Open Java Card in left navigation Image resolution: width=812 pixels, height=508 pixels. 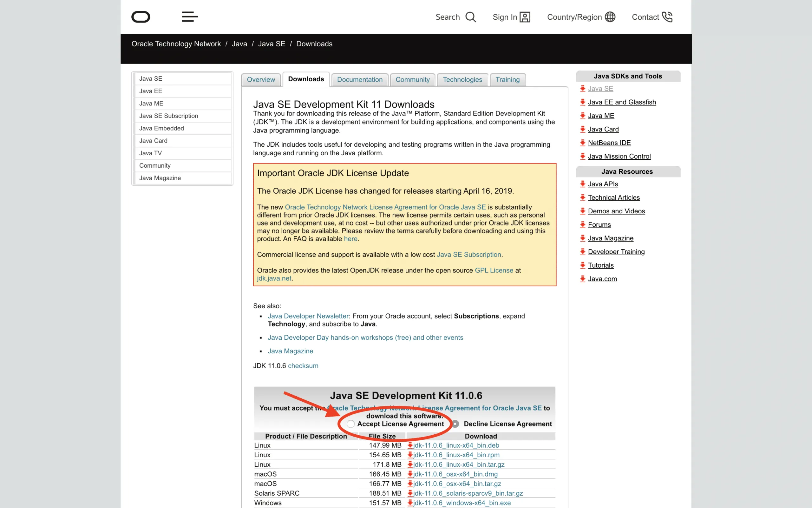(x=183, y=141)
